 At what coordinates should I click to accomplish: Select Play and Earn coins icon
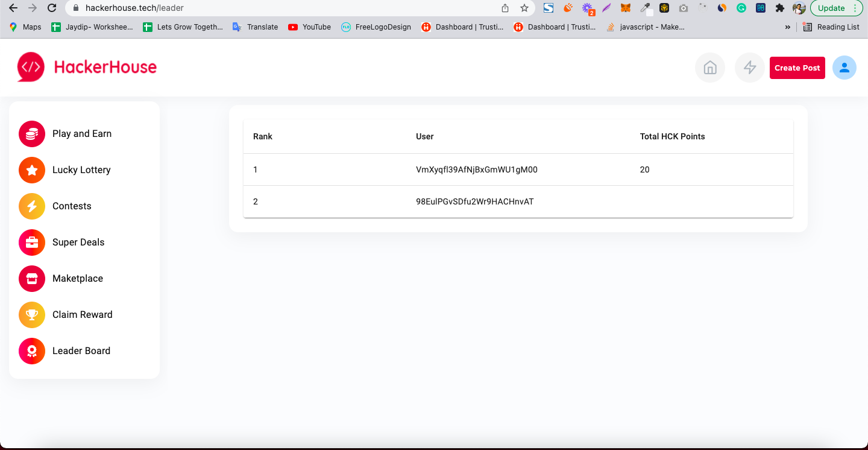pos(31,133)
